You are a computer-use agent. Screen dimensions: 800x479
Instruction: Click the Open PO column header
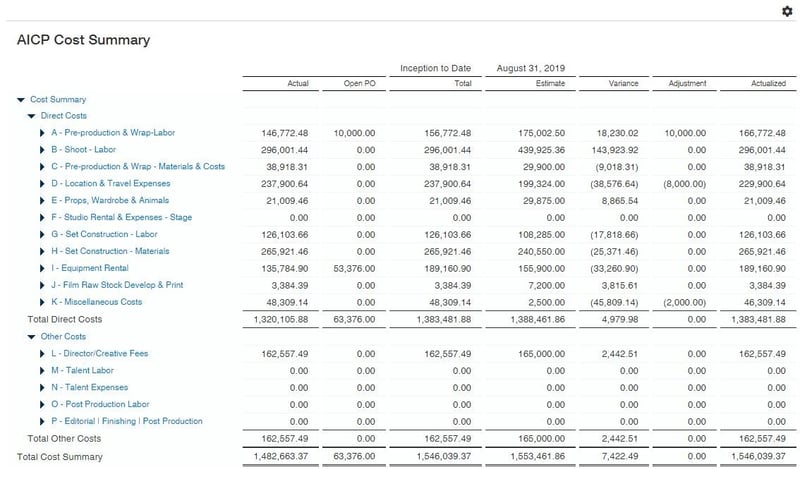coord(359,83)
